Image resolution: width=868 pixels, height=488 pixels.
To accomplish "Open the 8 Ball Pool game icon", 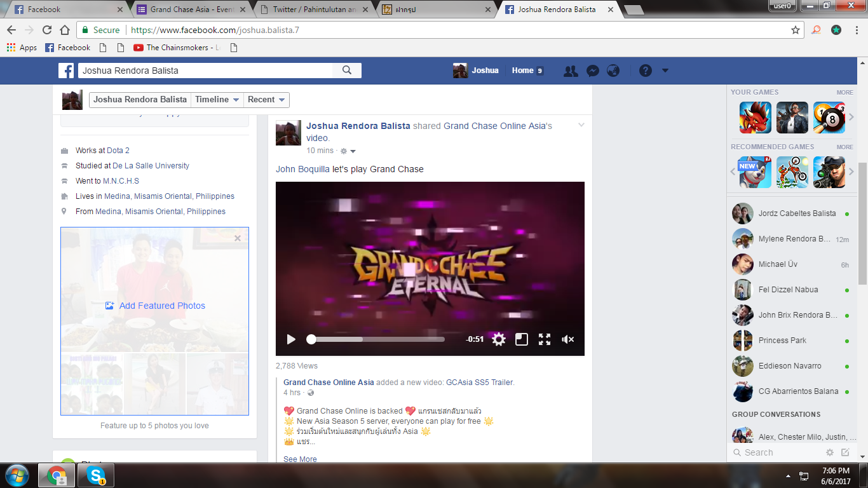I will tap(829, 118).
